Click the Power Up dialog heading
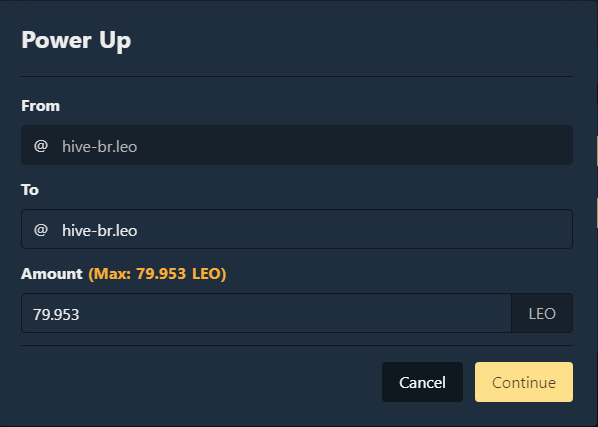This screenshot has height=427, width=598. coord(76,40)
